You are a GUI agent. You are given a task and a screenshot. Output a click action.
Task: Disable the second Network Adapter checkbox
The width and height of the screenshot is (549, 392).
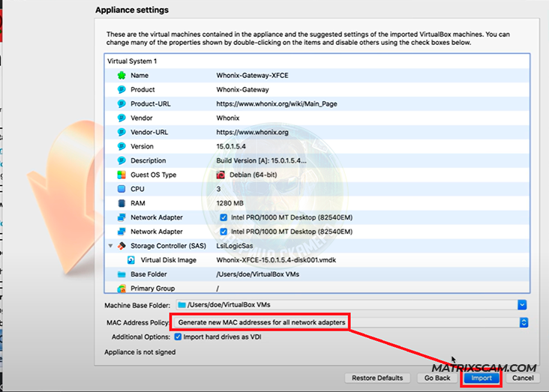click(x=223, y=232)
